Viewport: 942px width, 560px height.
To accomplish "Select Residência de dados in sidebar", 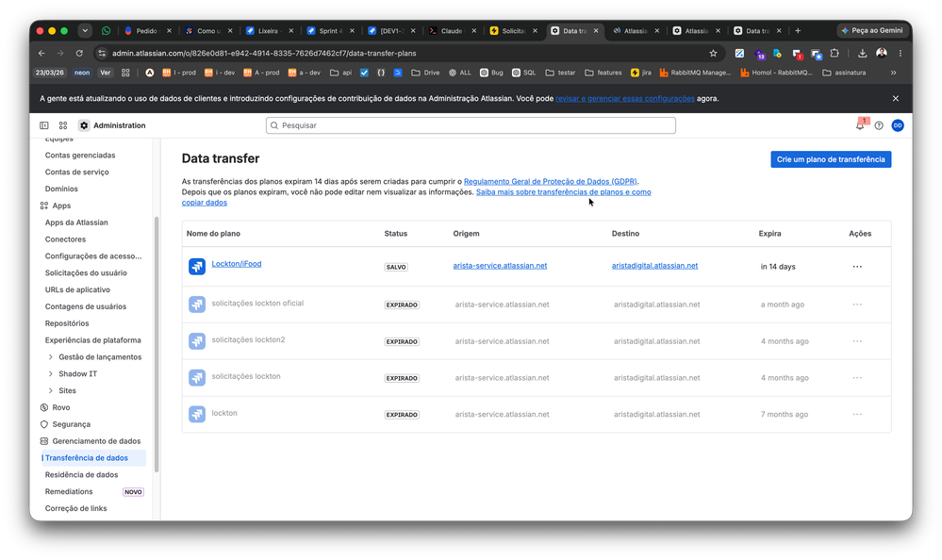I will click(x=81, y=474).
